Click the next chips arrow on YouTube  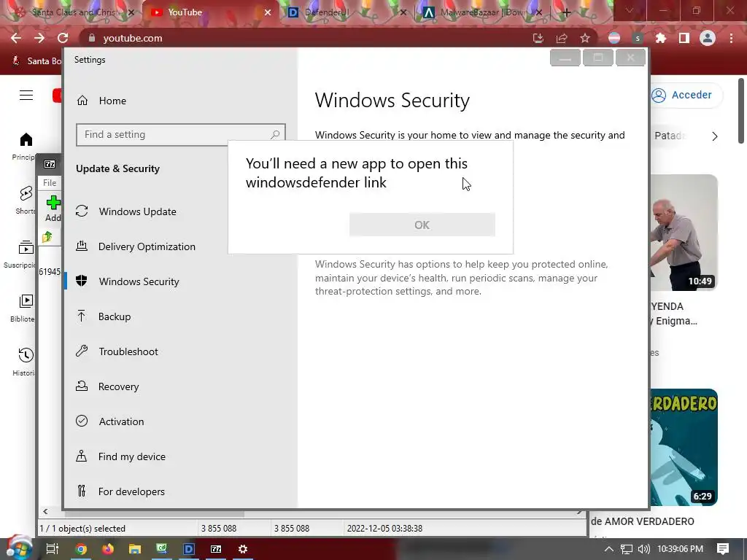pyautogui.click(x=715, y=136)
